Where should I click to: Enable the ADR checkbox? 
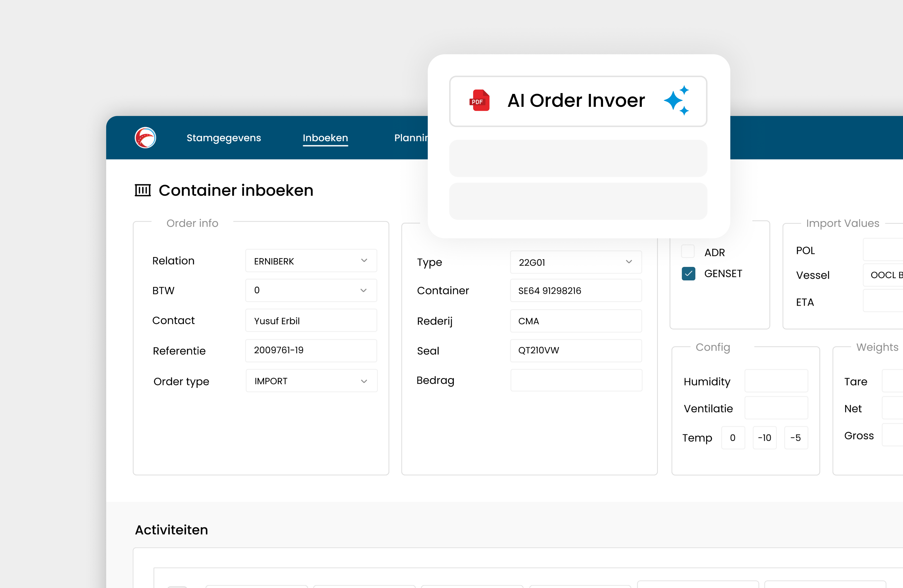tap(688, 251)
